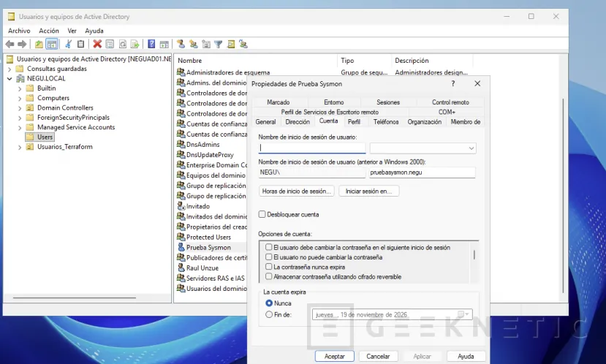Open the Ver menu
606x364 pixels.
point(72,31)
